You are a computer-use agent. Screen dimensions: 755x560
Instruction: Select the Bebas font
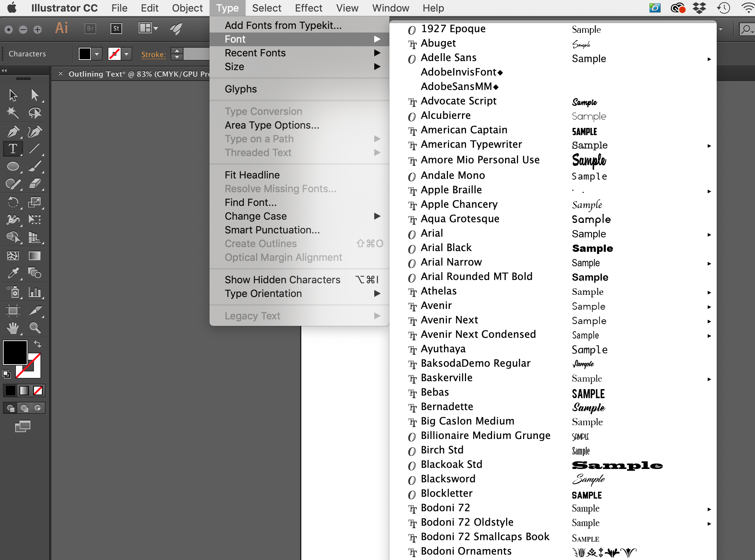coord(553,392)
